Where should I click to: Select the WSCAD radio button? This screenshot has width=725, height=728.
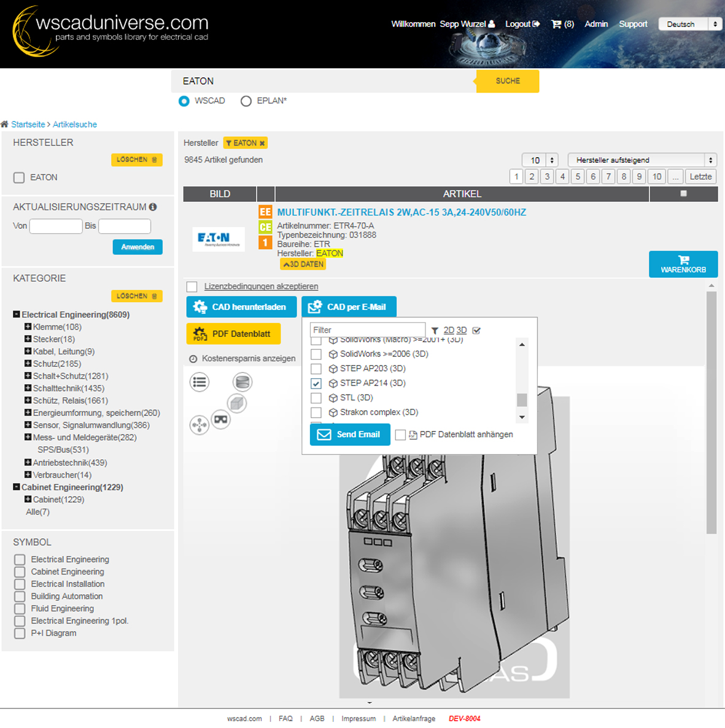tap(184, 101)
